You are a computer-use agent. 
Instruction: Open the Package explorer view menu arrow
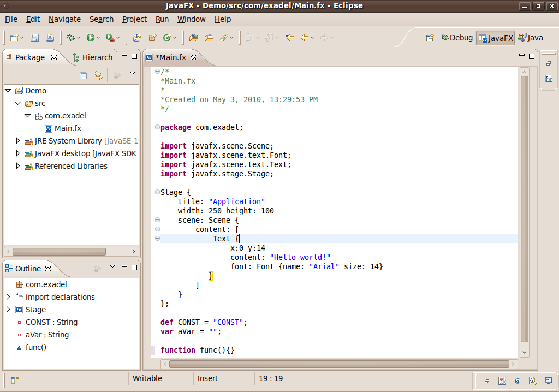click(133, 73)
